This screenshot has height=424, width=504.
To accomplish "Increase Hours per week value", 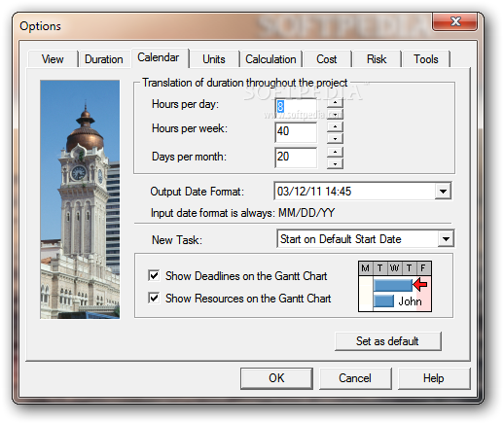I will [x=335, y=126].
